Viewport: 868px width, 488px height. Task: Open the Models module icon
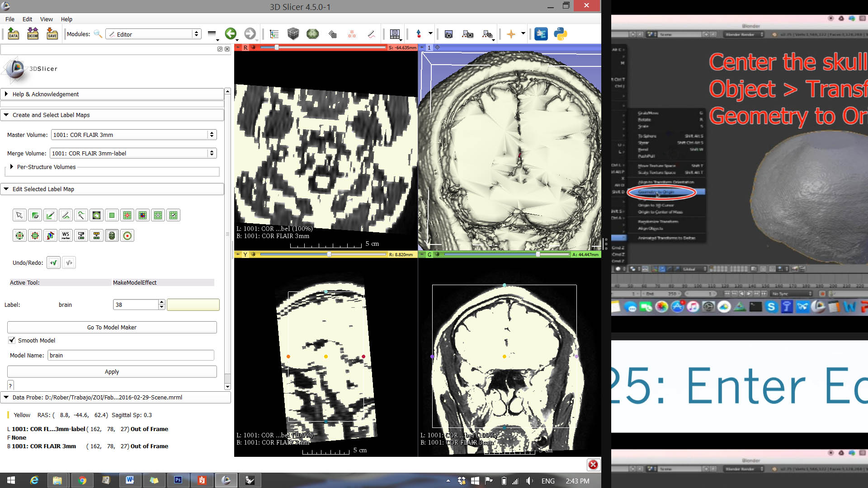[x=312, y=34]
